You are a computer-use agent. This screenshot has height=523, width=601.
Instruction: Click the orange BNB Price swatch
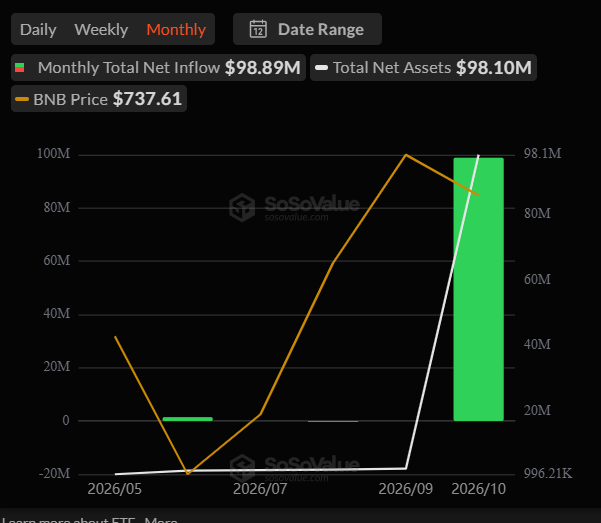(22, 99)
